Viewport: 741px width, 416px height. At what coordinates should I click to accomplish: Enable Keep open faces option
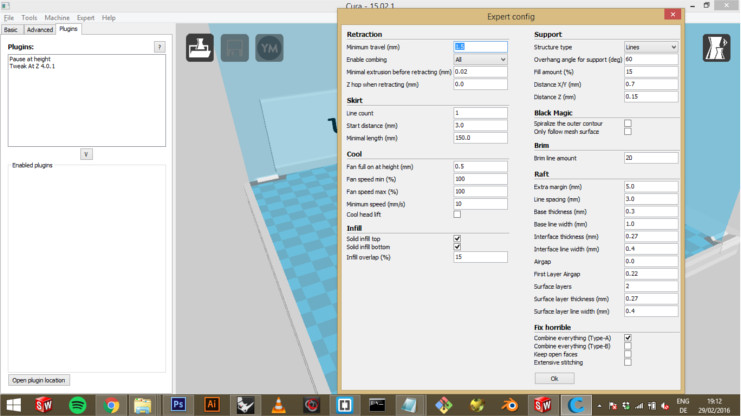[628, 354]
